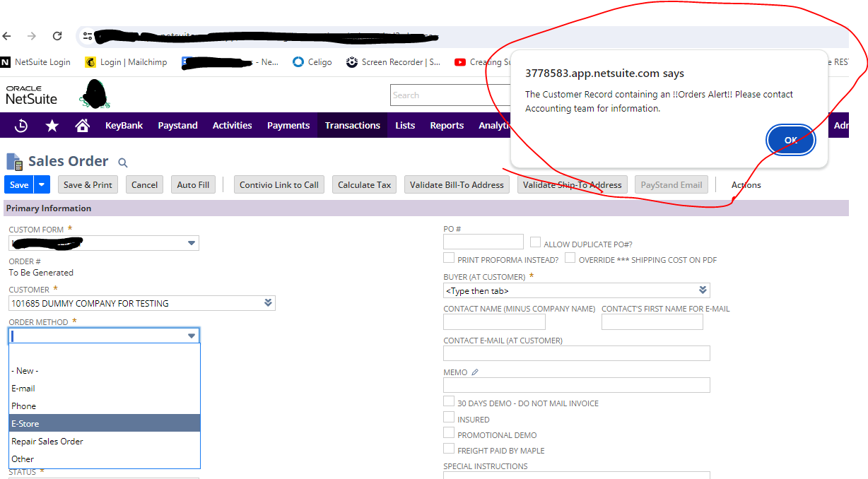Open the Lists menu

[x=405, y=126]
